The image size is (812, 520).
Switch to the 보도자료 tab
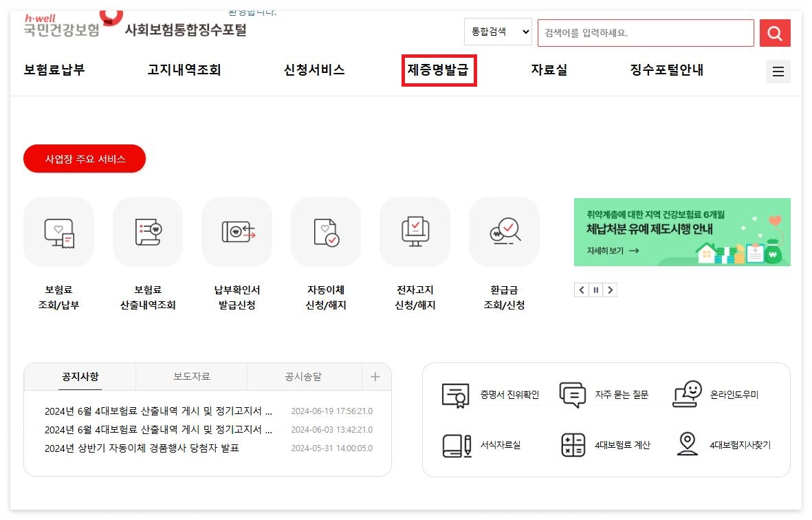point(191,377)
